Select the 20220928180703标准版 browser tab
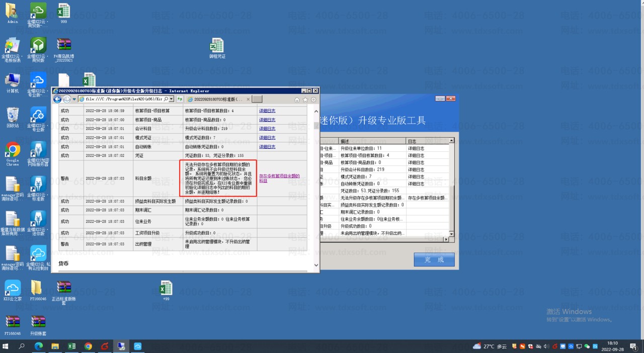This screenshot has width=644, height=353. click(217, 100)
